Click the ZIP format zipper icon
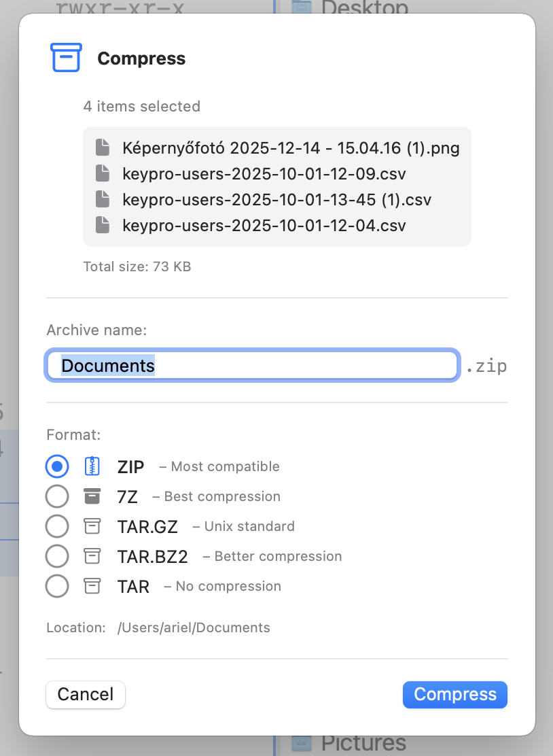The image size is (553, 756). click(x=92, y=466)
